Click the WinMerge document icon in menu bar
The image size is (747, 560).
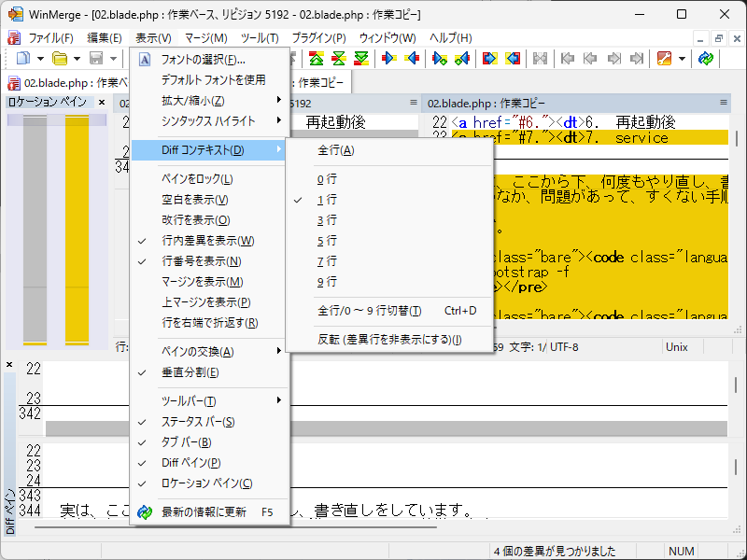click(x=14, y=38)
